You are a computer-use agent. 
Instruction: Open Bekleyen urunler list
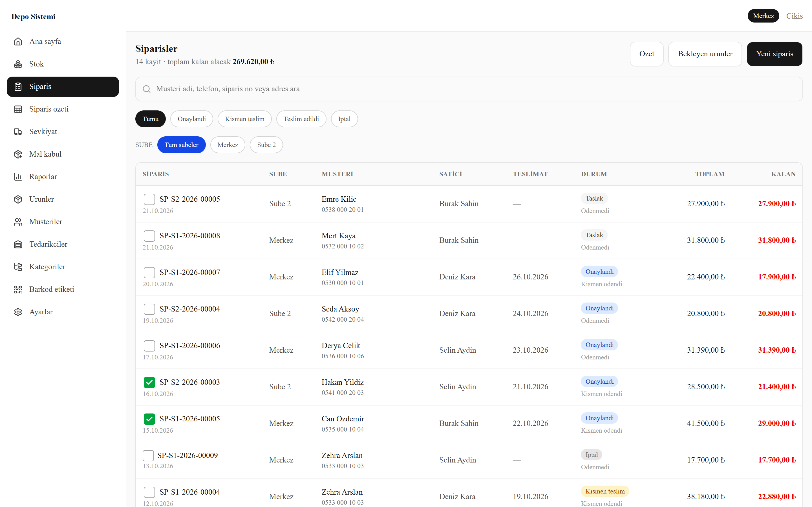pos(705,54)
